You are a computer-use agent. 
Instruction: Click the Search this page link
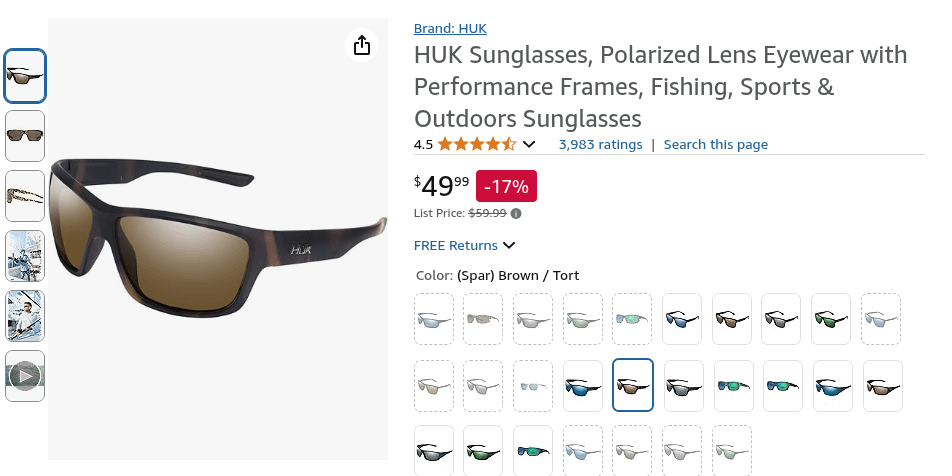tap(716, 144)
